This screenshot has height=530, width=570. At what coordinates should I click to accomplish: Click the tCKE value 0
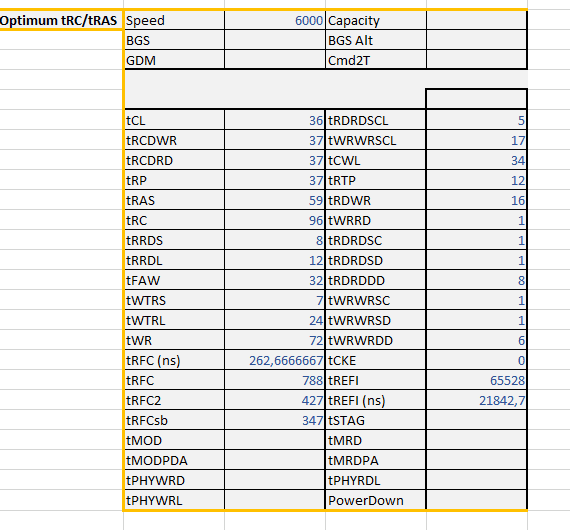pyautogui.click(x=476, y=360)
